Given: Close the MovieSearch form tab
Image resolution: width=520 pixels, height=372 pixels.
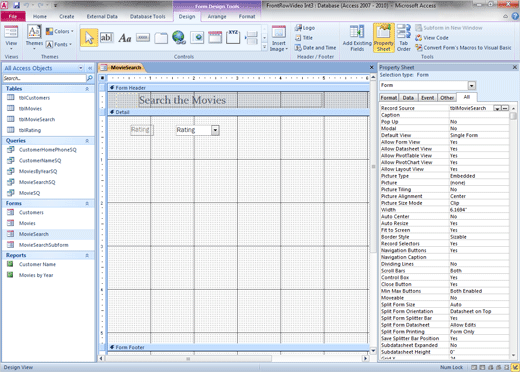Looking at the screenshot, I should tap(372, 67).
